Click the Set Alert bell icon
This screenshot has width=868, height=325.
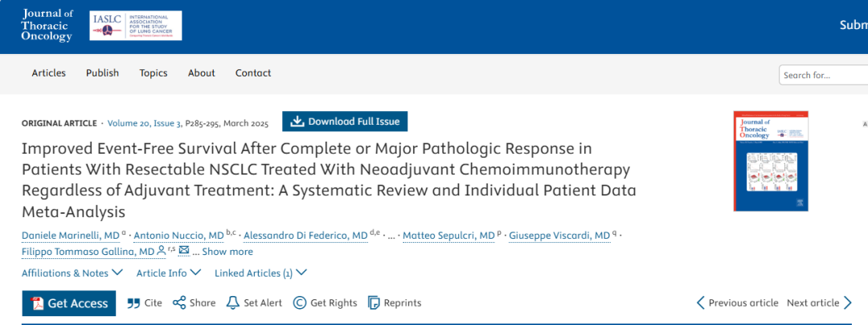point(233,302)
